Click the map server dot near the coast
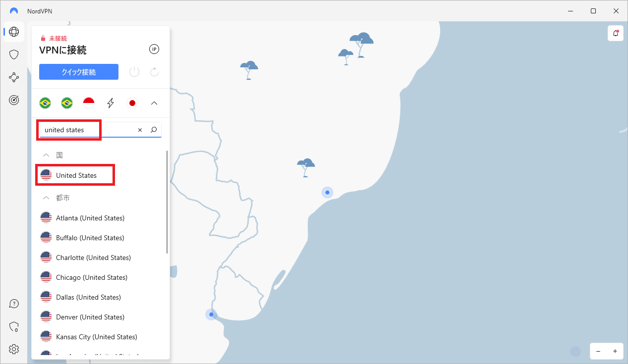The height and width of the screenshot is (364, 628). click(x=327, y=192)
